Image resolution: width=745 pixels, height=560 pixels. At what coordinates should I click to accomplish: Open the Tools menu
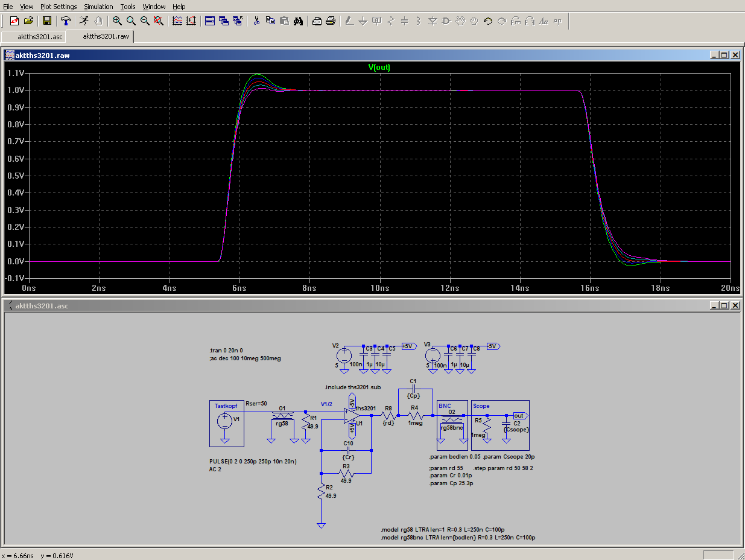coord(128,7)
